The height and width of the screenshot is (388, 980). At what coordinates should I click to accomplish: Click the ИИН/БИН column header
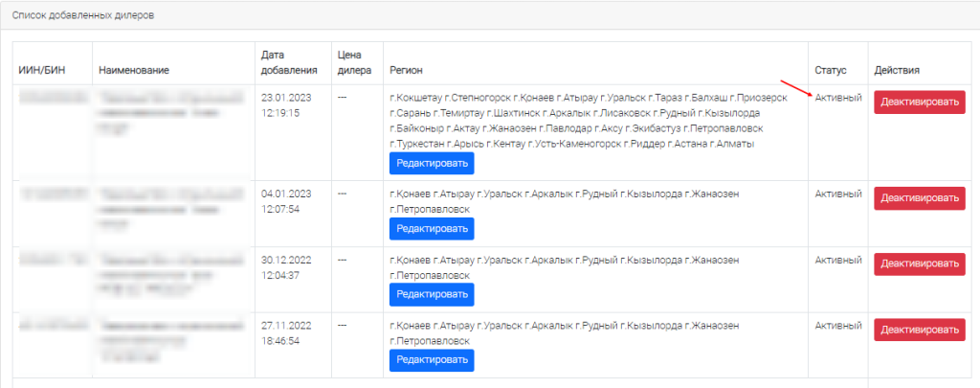click(x=40, y=71)
